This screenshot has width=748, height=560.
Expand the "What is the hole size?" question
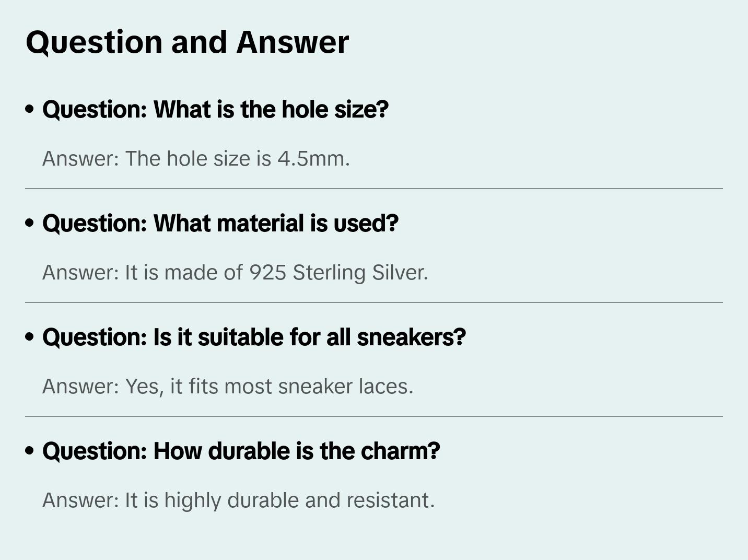(215, 110)
